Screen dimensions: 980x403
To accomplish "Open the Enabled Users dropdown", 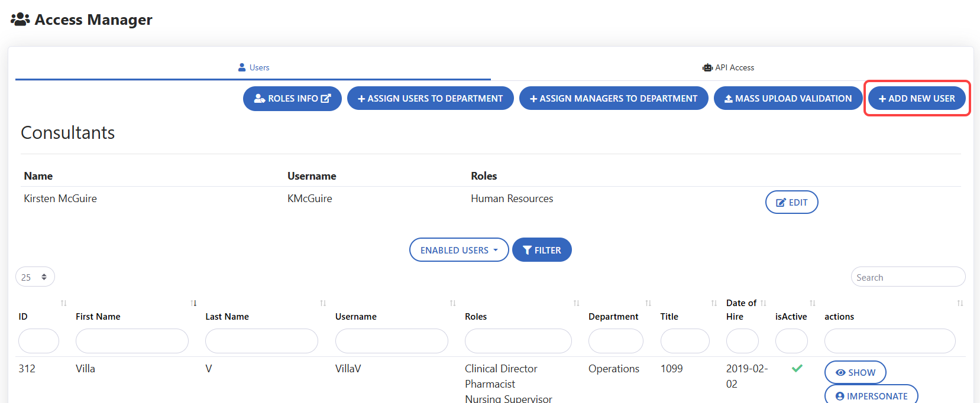I will click(458, 250).
